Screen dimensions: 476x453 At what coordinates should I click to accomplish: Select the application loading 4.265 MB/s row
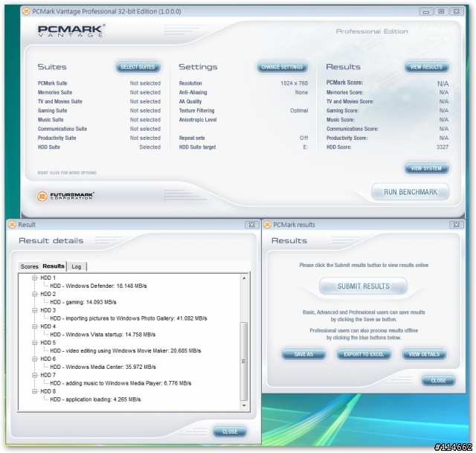[x=95, y=399]
